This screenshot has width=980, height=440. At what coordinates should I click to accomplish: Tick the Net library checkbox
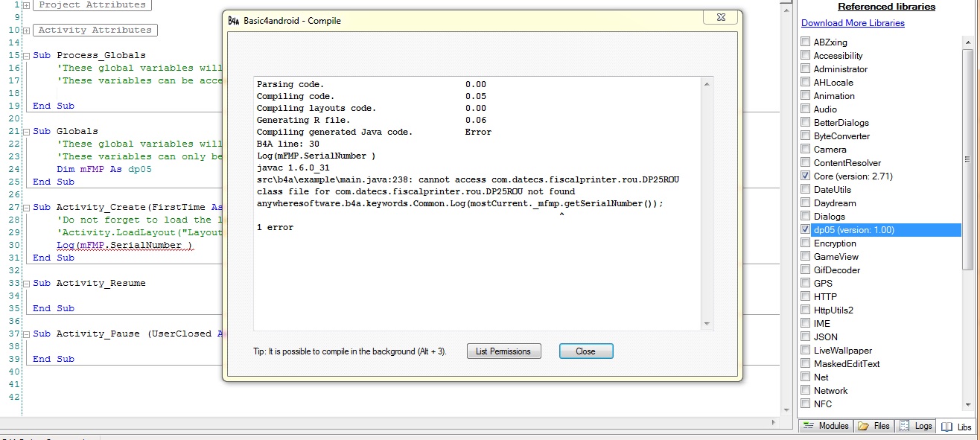(806, 377)
